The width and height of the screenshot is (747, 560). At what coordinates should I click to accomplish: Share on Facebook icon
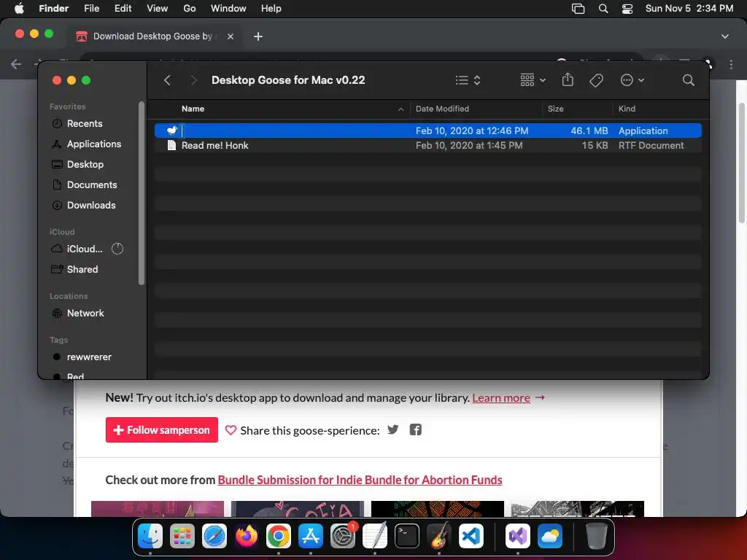pyautogui.click(x=415, y=429)
